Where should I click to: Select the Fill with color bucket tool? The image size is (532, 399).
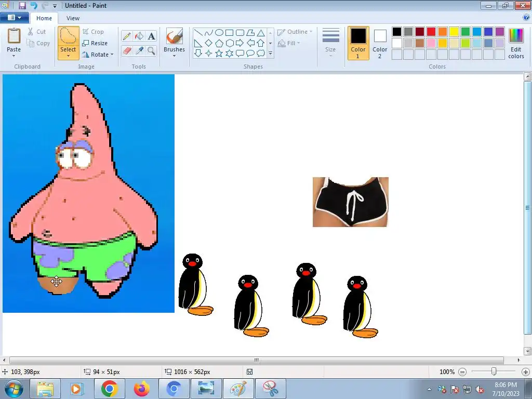(x=139, y=36)
